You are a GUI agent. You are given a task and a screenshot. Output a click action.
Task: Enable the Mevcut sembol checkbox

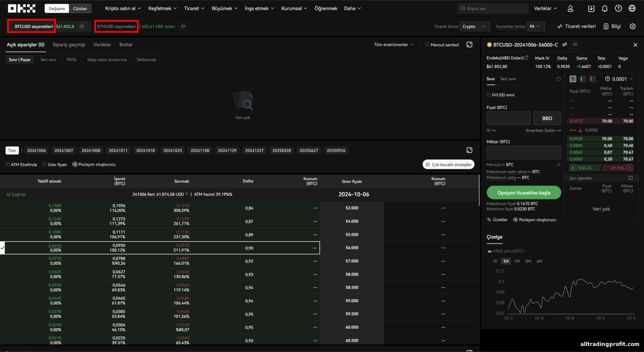(x=427, y=45)
